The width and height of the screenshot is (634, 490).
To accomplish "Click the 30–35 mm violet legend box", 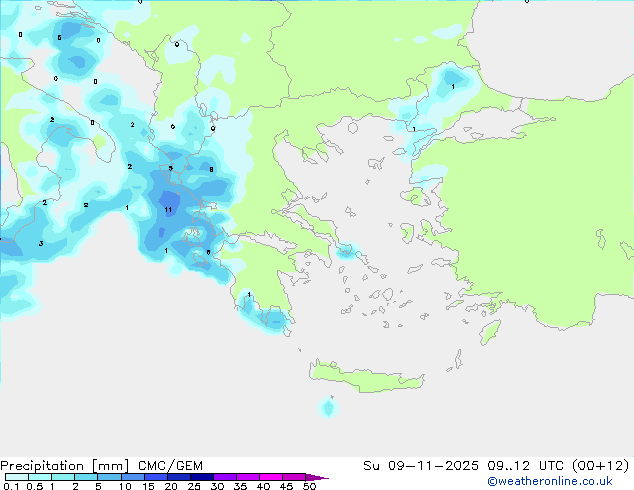I will (224, 477).
